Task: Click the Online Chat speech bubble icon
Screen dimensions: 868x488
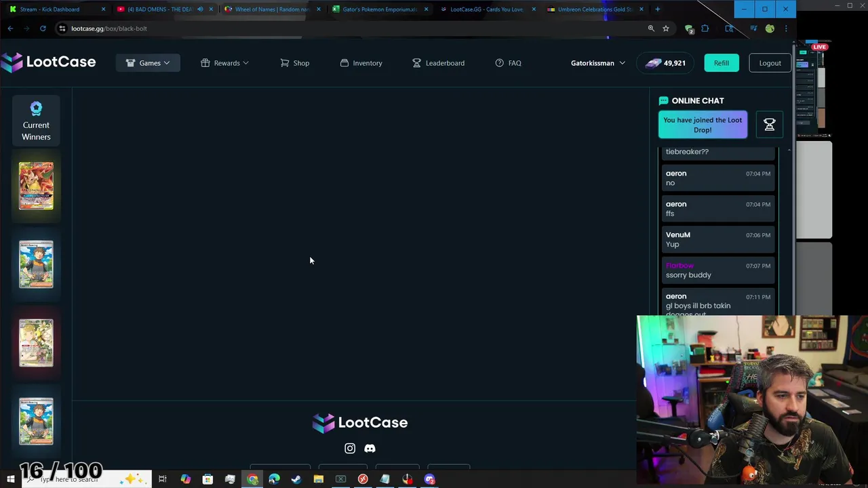Action: click(663, 100)
